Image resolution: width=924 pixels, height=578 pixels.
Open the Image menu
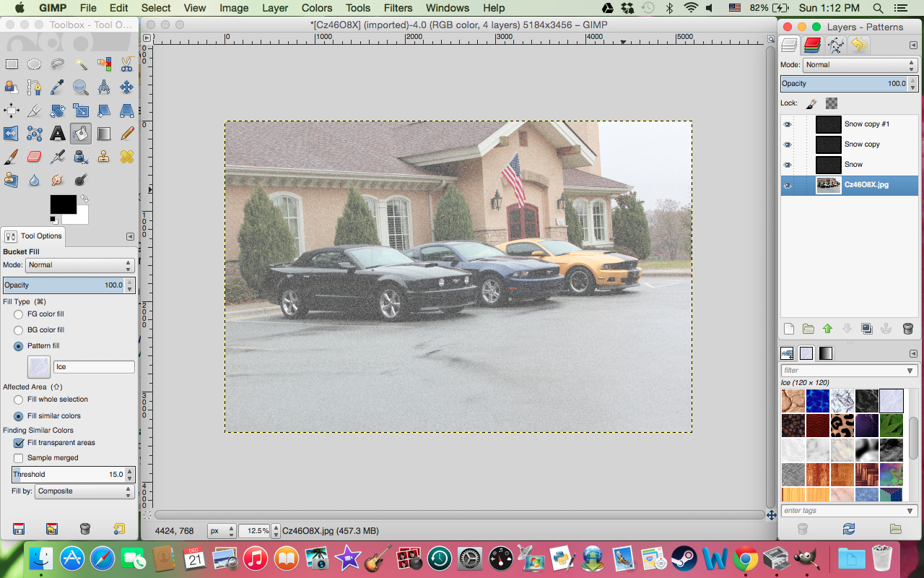pyautogui.click(x=234, y=8)
